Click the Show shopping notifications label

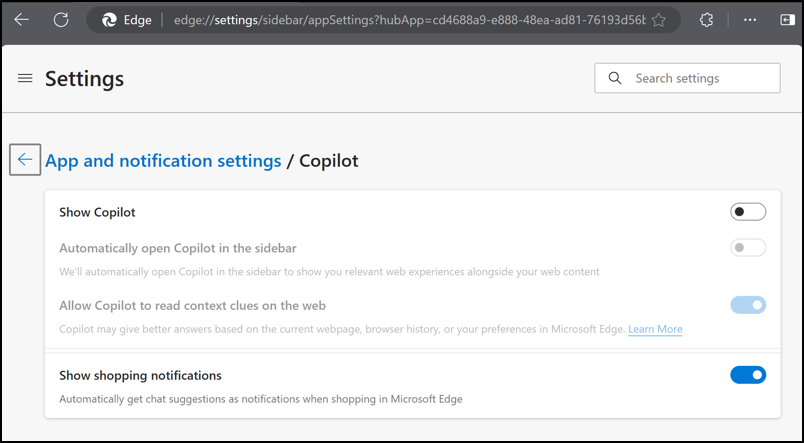click(140, 375)
